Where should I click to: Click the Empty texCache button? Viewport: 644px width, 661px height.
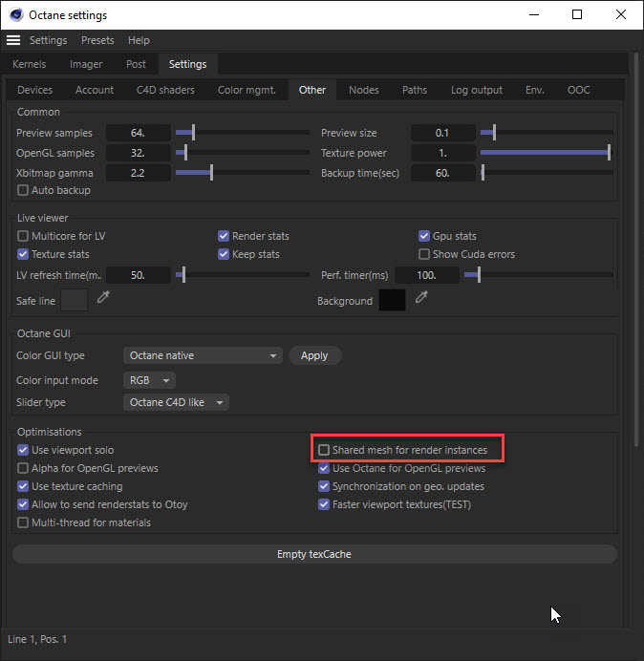[314, 554]
